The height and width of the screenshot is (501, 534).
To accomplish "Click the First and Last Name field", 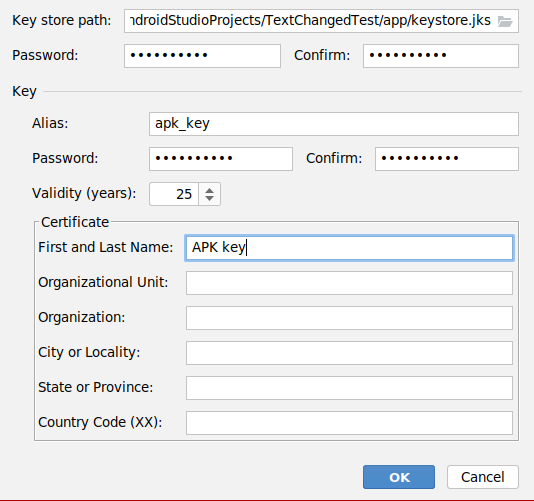I will click(x=349, y=248).
